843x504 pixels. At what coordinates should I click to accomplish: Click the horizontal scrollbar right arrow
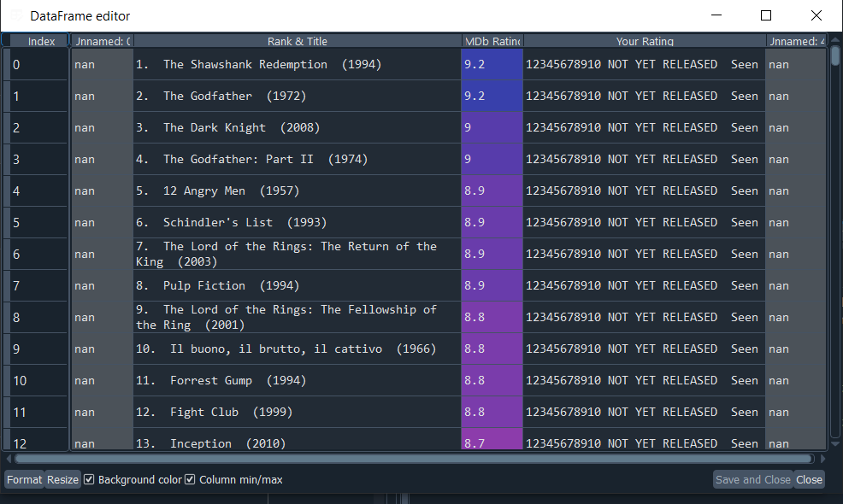[x=822, y=459]
